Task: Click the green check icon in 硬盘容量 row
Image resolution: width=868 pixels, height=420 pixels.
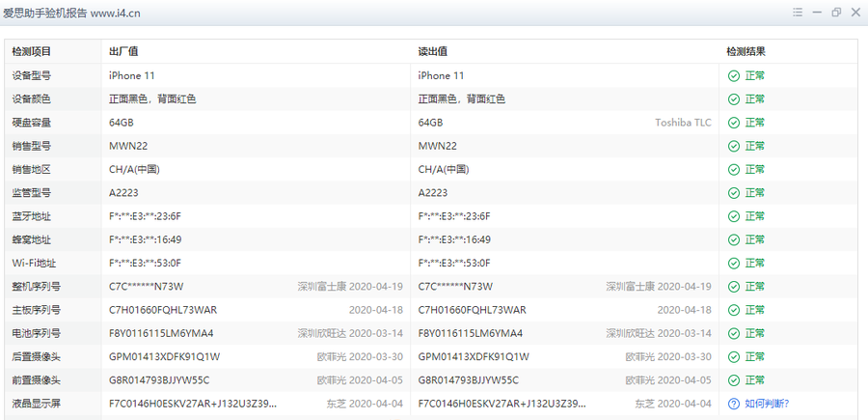Action: [734, 123]
